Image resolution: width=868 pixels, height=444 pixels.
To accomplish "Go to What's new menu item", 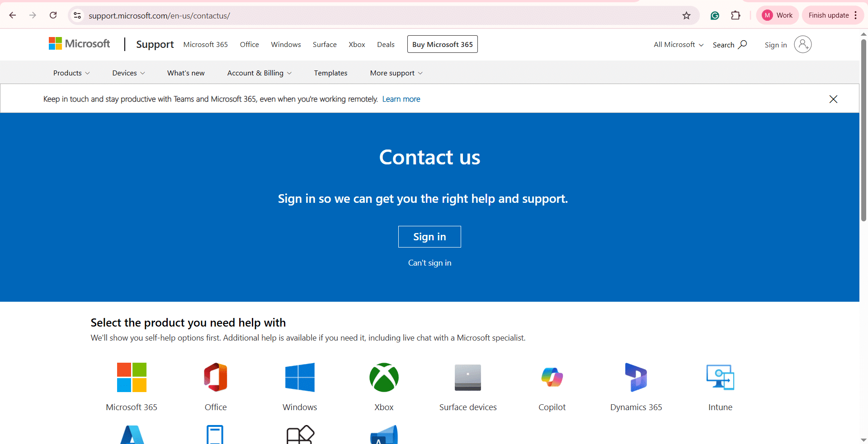I will tap(186, 73).
